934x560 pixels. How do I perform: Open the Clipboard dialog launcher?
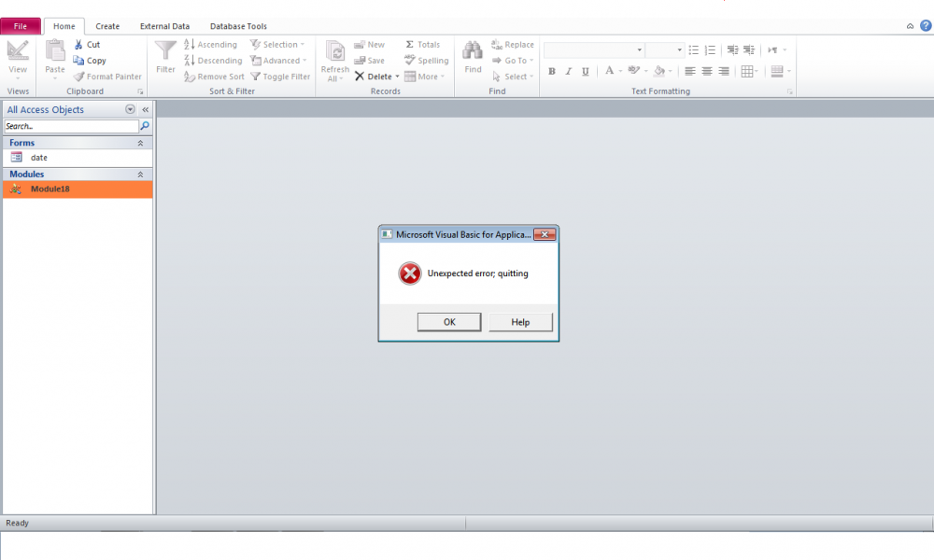(141, 91)
